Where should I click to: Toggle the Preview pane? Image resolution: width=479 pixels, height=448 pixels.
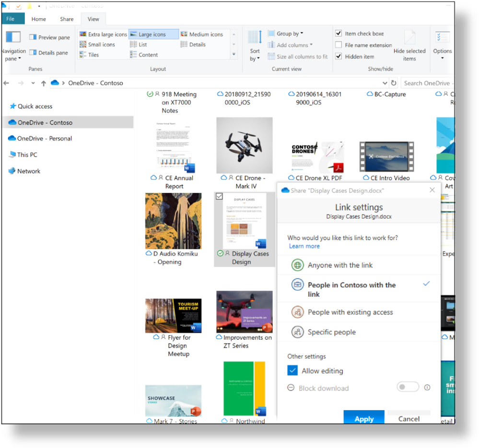[x=49, y=37]
